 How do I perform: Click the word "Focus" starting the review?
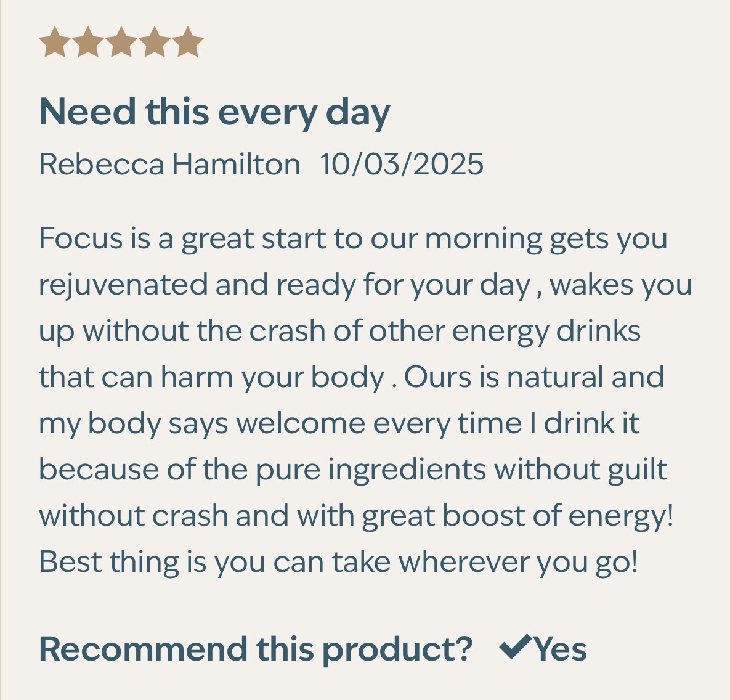coord(81,238)
